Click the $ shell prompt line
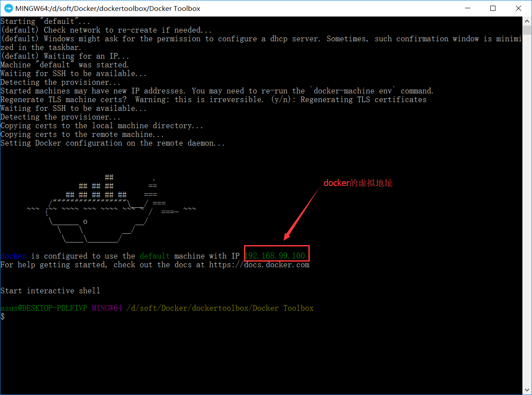This screenshot has height=395, width=532. coord(3,317)
